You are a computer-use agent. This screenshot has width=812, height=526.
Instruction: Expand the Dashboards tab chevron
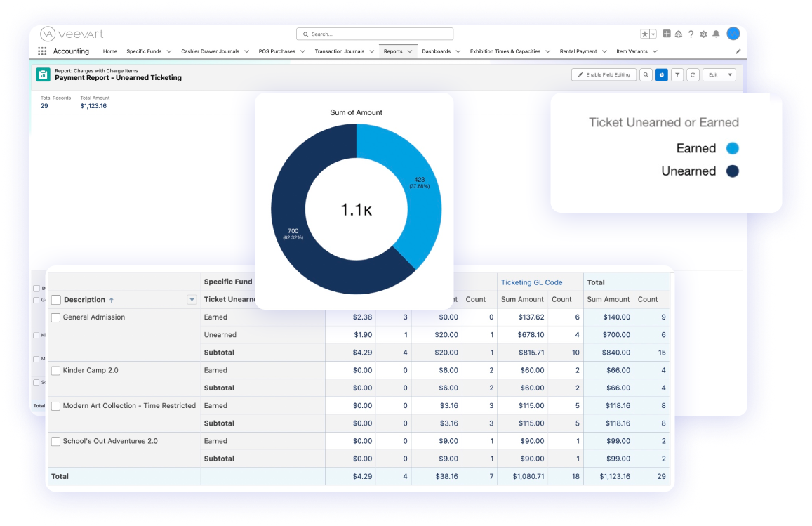(x=458, y=51)
